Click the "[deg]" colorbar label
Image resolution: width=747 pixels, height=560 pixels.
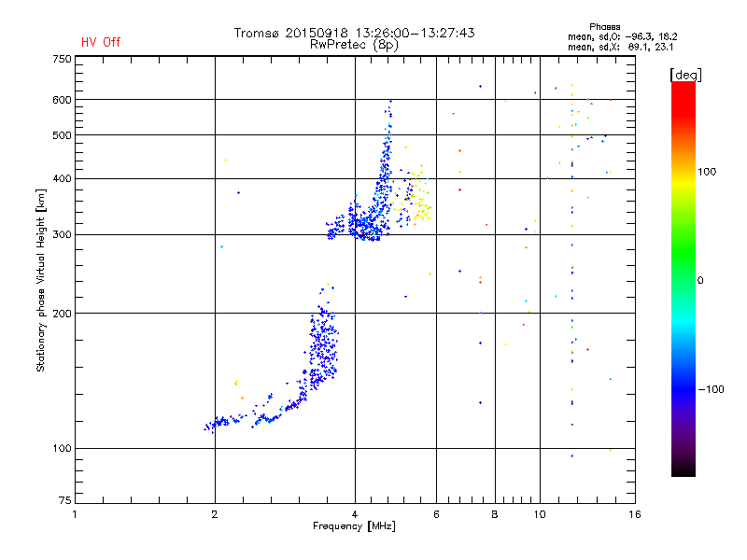pyautogui.click(x=685, y=75)
